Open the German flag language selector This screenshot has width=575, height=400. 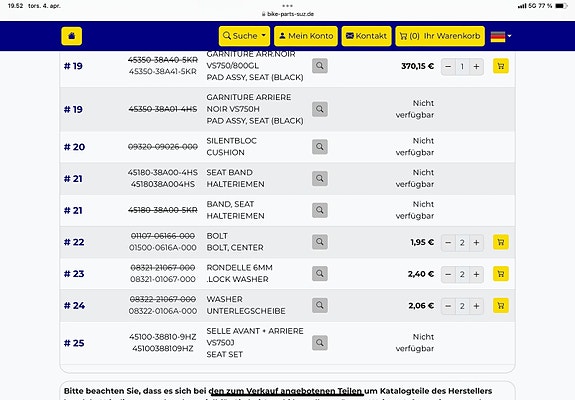click(501, 36)
